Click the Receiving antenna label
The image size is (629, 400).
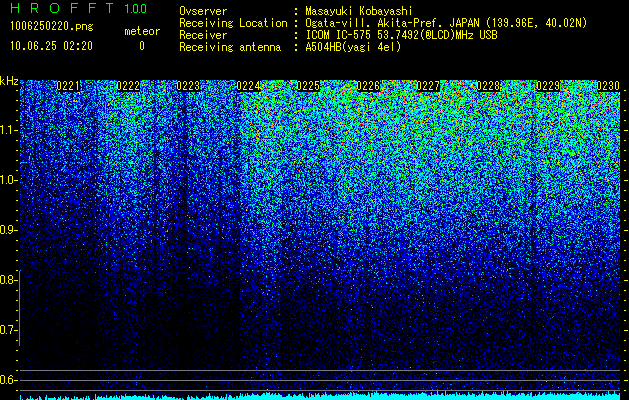pos(230,47)
